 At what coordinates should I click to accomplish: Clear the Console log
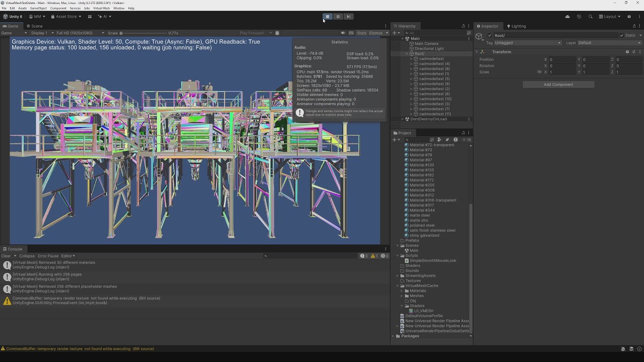click(6, 256)
